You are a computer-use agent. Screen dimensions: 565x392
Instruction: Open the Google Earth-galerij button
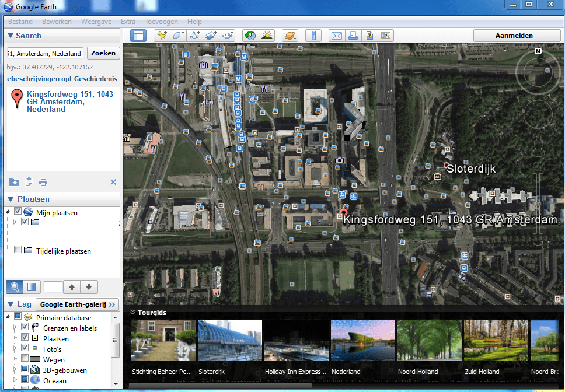click(78, 304)
